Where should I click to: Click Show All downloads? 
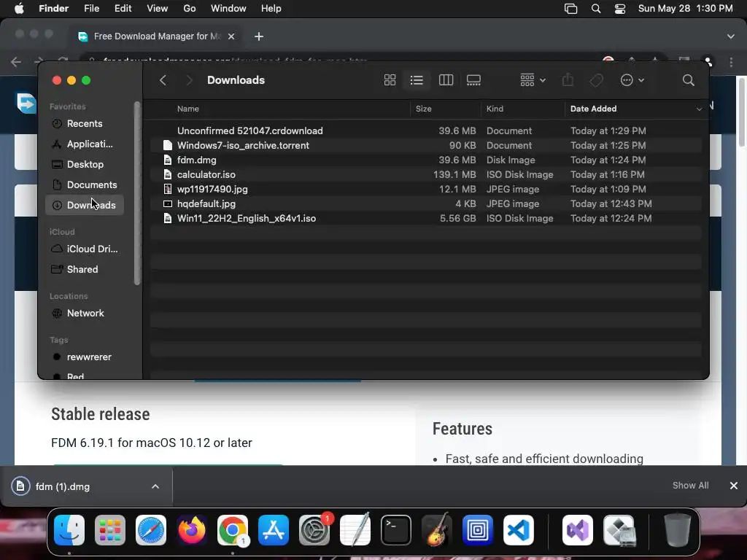(690, 486)
